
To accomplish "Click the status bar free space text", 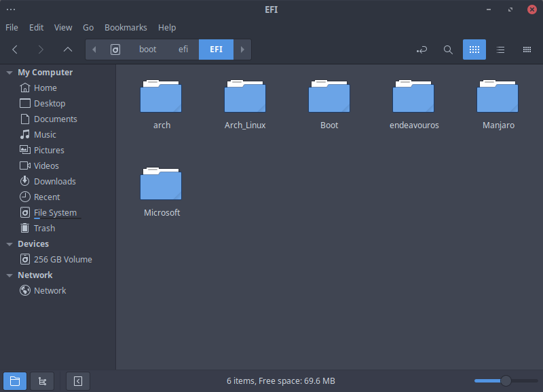I will click(281, 381).
